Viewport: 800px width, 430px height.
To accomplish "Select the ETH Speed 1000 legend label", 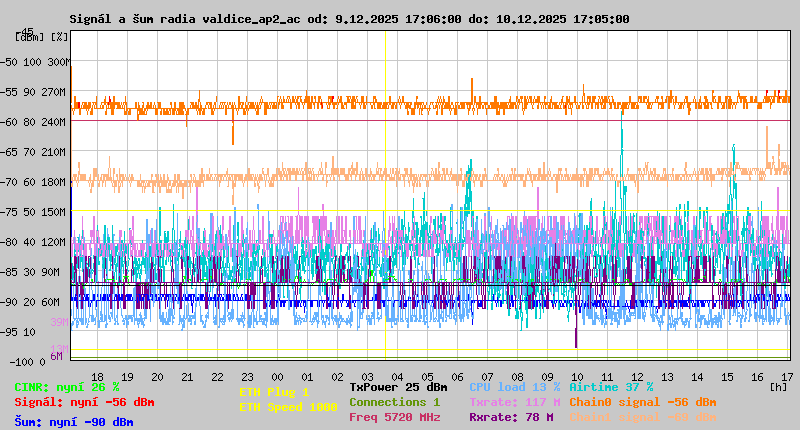I will (288, 407).
